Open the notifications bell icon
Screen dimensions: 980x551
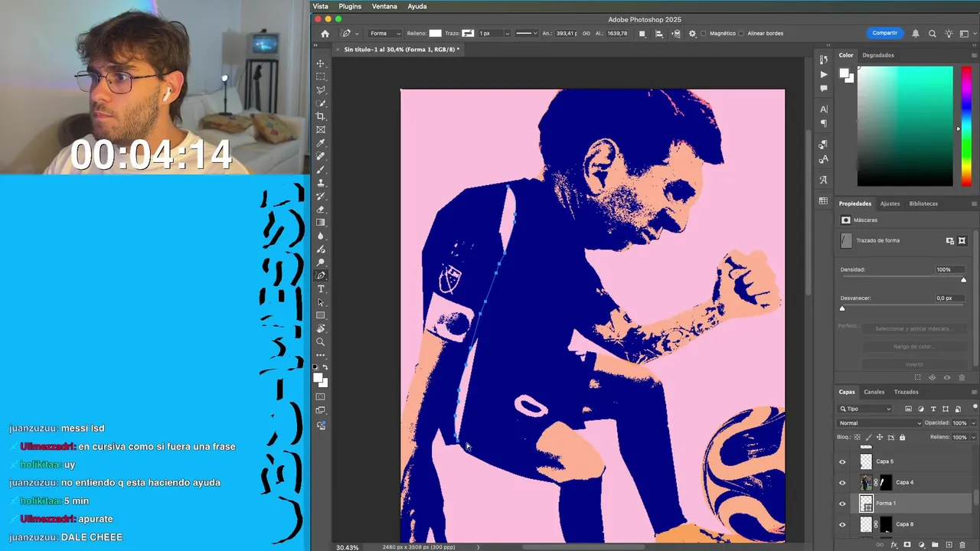coord(916,34)
